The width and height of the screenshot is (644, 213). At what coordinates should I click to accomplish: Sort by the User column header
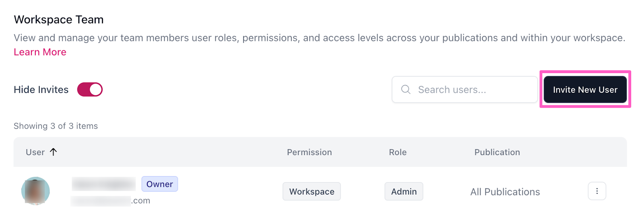click(x=35, y=152)
